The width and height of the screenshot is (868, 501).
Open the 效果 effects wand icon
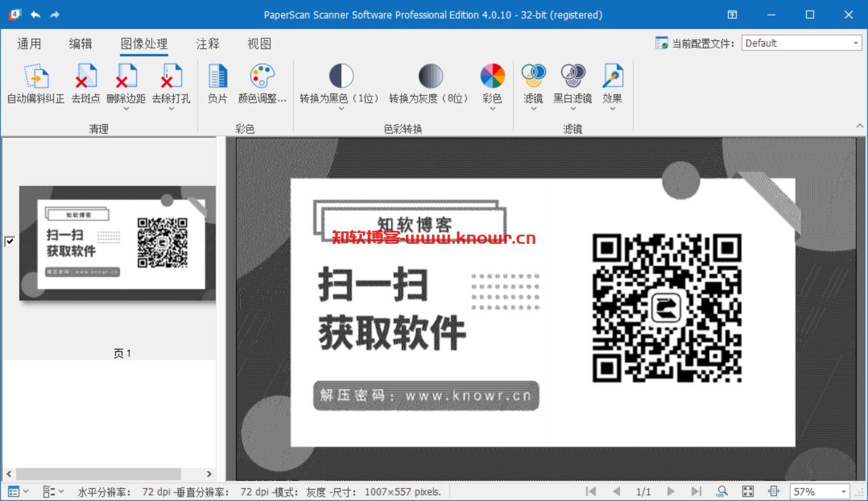coord(612,76)
